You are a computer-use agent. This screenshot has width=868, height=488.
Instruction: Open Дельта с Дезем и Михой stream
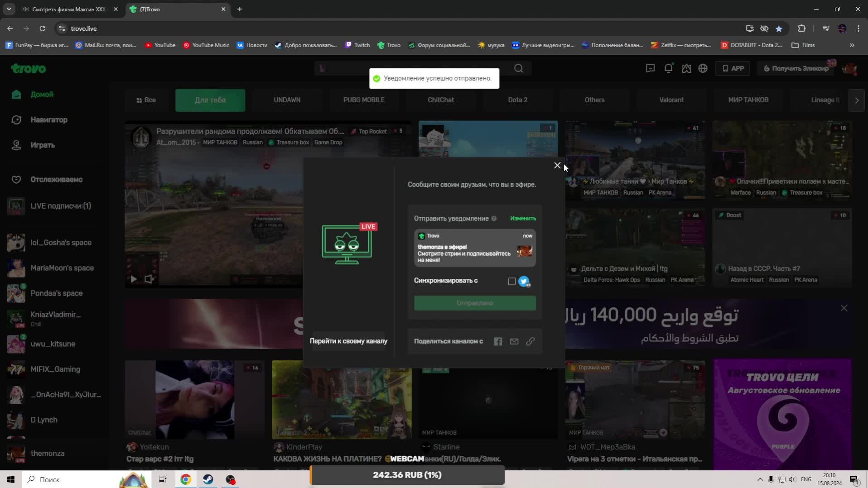635,247
